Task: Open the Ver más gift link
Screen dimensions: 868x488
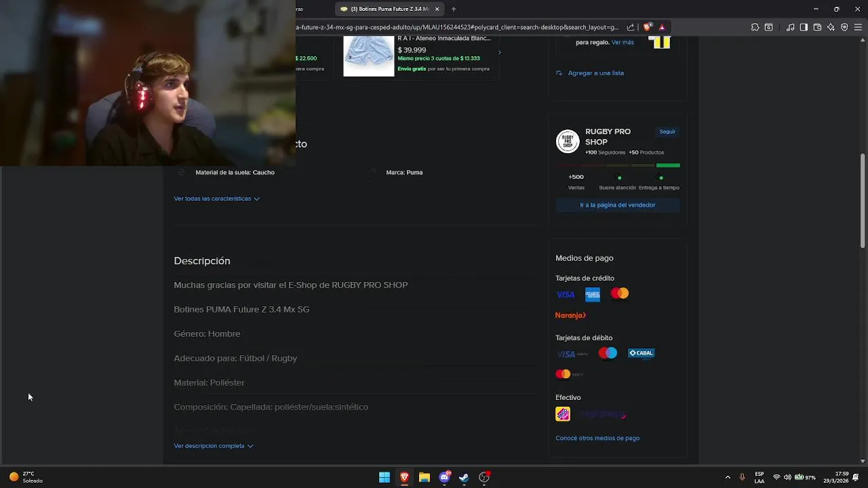Action: [x=623, y=42]
